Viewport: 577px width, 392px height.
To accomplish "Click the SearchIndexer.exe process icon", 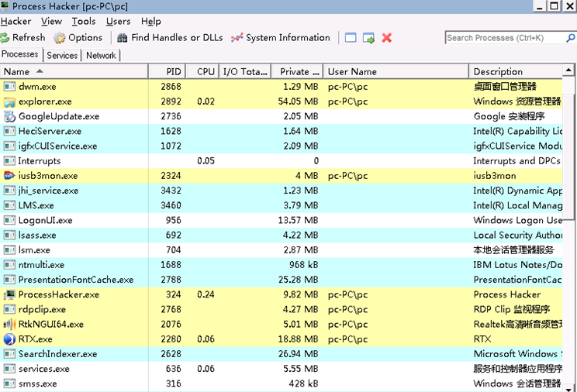I will pyautogui.click(x=9, y=354).
